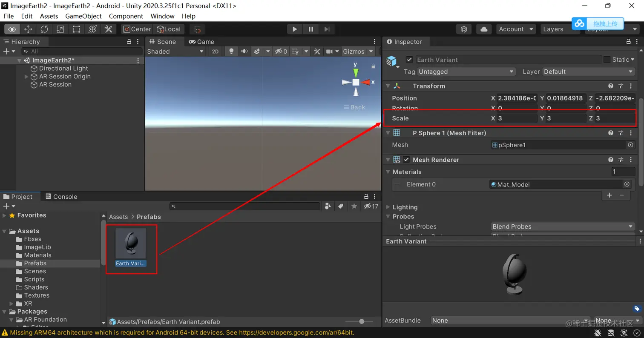This screenshot has height=338, width=644.
Task: Open the Component menu
Action: (126, 16)
